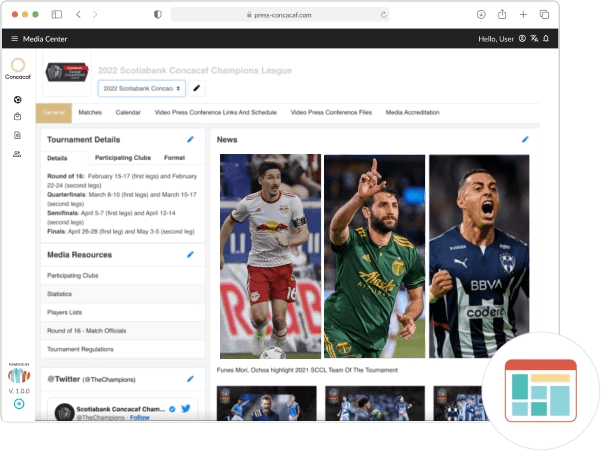The image size is (601, 451).
Task: Open second lower news thumbnail
Action: tap(375, 403)
